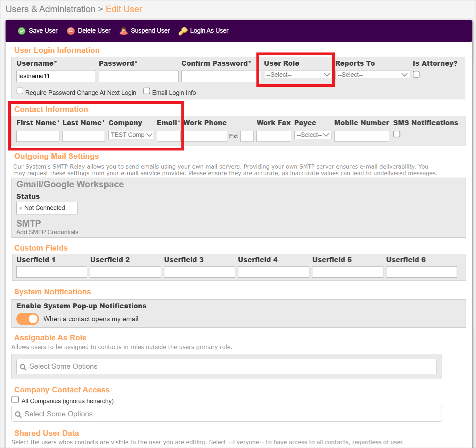The height and width of the screenshot is (448, 476).
Task: Follow the Login As User link
Action: pyautogui.click(x=209, y=31)
